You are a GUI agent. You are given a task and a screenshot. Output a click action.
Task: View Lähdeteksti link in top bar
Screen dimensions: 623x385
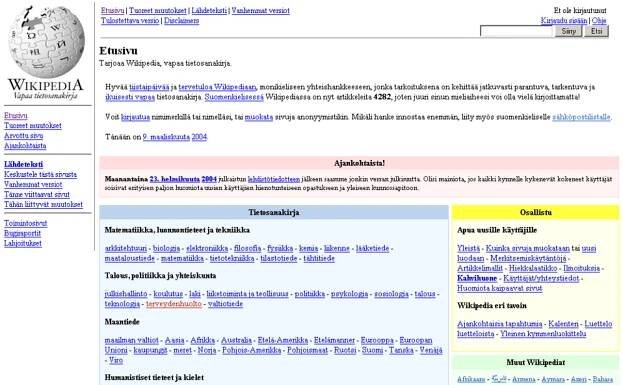(x=209, y=11)
